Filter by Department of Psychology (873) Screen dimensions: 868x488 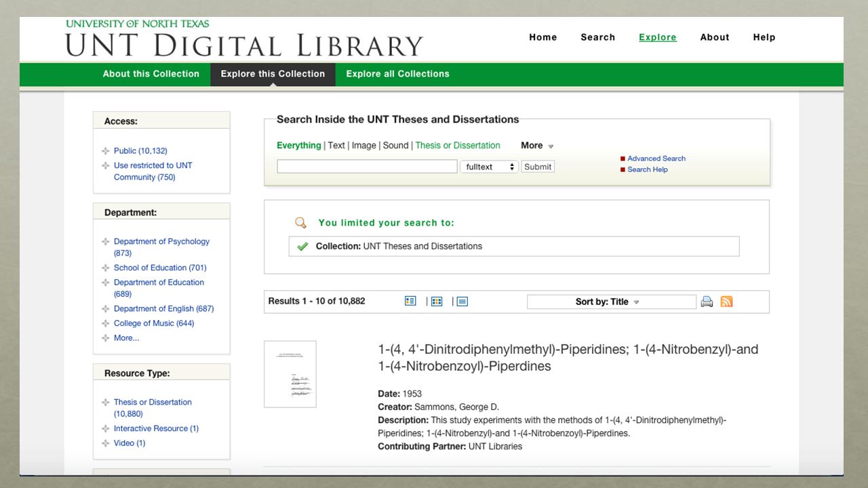[161, 247]
